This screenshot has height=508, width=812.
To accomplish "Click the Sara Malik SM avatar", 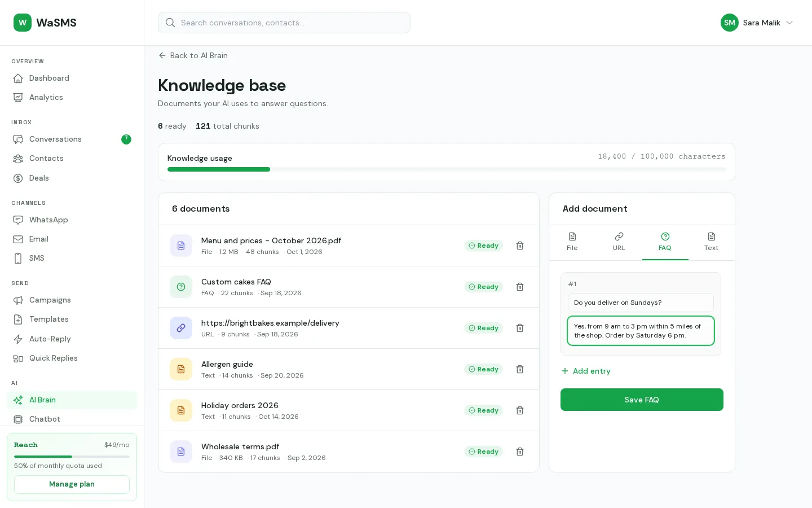I will click(x=730, y=23).
